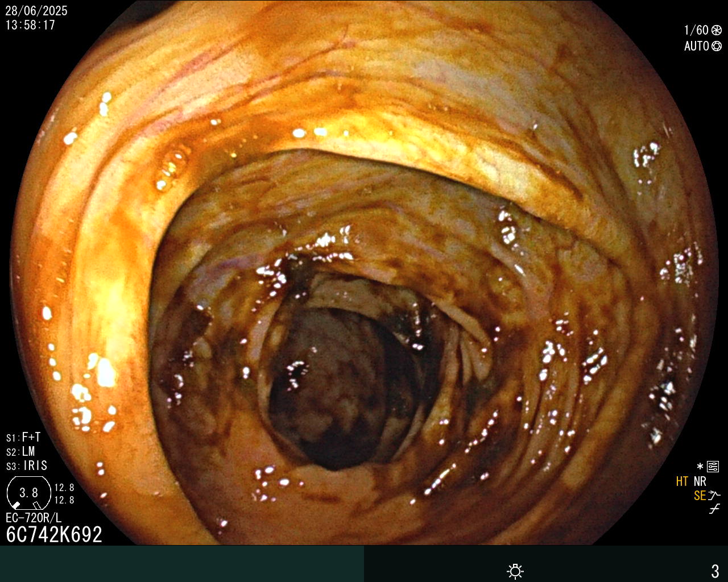Click the serial number 6C742K692
The width and height of the screenshot is (728, 582).
point(54,534)
